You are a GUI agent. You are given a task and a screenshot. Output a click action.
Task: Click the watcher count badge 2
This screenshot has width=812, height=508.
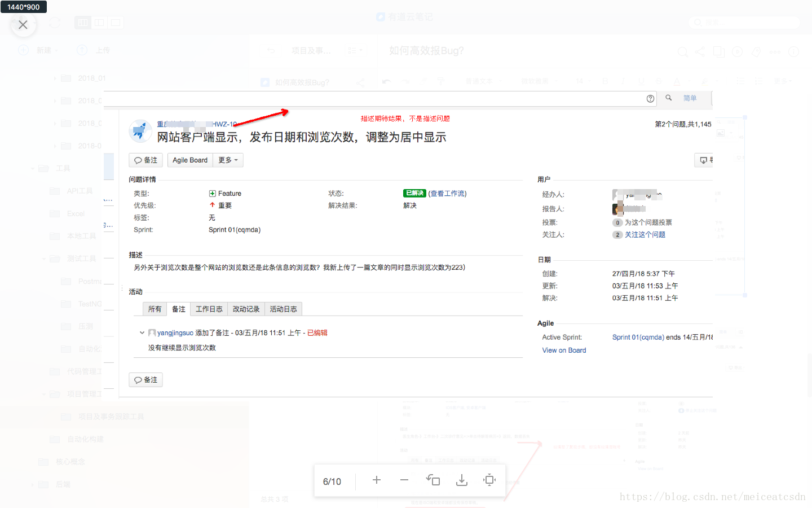[617, 235]
